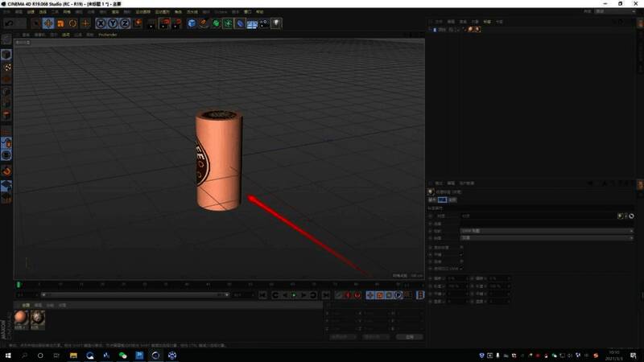
Task: Click the Make Editable icon in left toolbar
Action: point(6,39)
